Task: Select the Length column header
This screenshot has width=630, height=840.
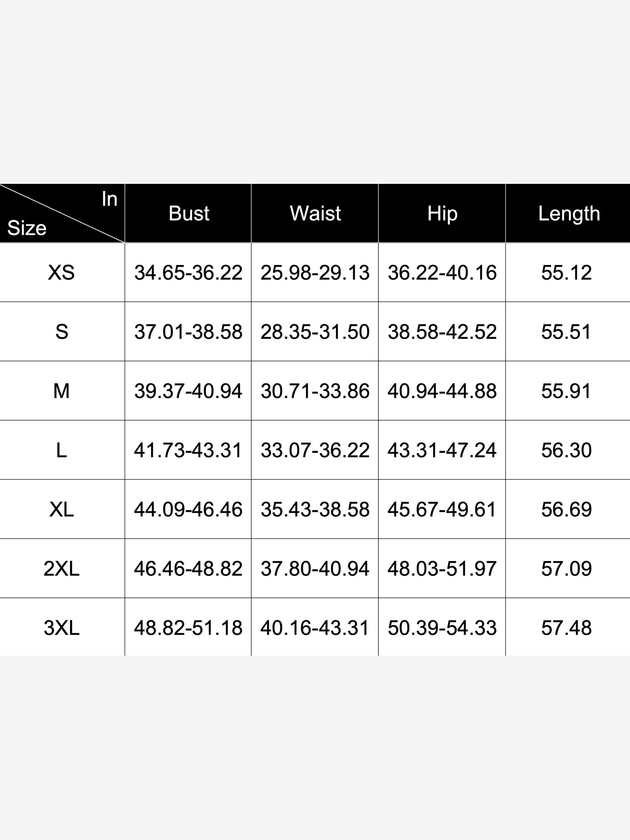Action: pos(568,213)
